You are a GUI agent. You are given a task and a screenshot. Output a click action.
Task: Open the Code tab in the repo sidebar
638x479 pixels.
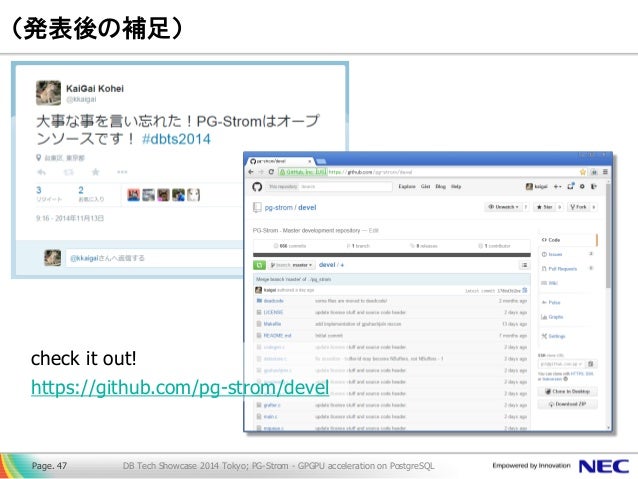[x=568, y=240]
